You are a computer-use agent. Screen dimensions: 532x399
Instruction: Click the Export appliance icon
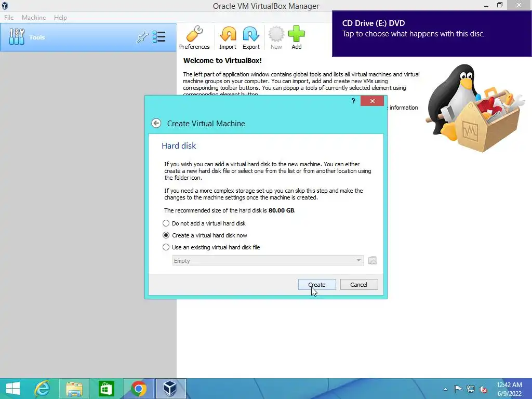coord(251,37)
